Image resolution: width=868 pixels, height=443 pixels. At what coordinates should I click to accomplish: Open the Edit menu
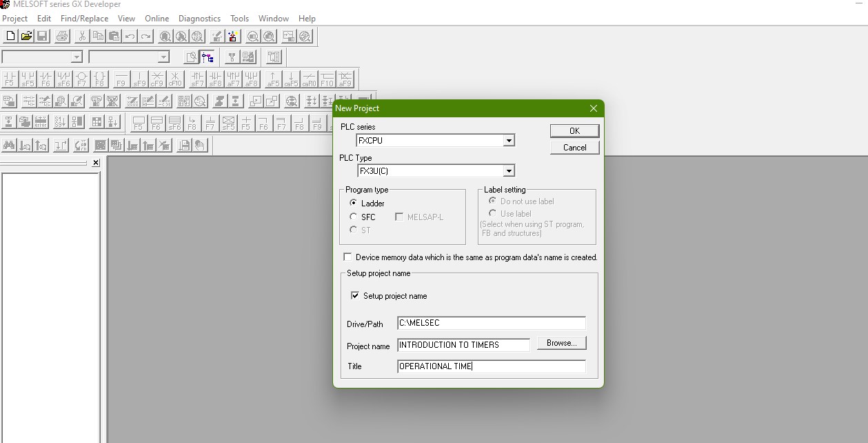44,19
